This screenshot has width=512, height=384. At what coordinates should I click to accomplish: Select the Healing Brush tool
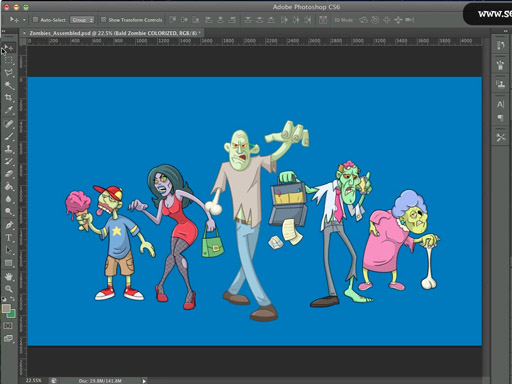(x=9, y=124)
